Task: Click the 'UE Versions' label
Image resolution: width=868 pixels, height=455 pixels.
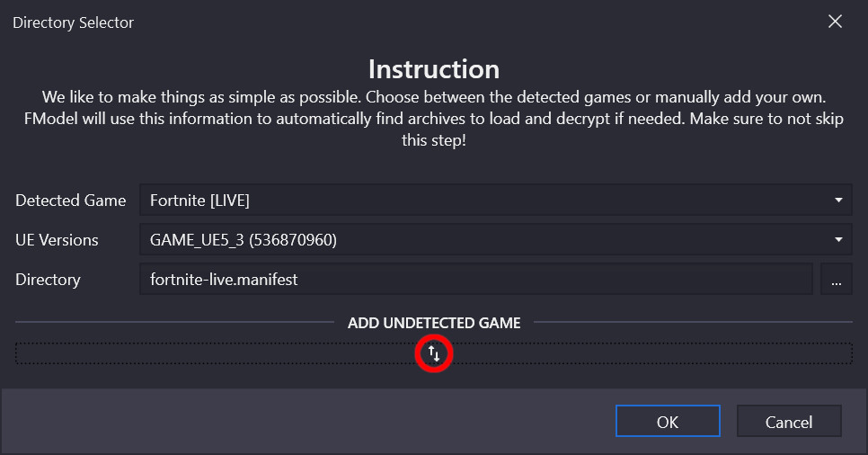Action: [x=57, y=240]
